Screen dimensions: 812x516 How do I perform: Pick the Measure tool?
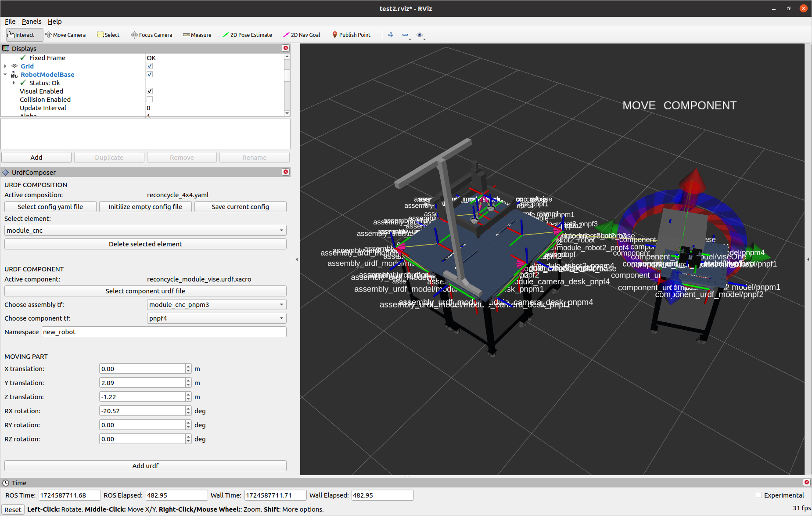(x=197, y=35)
